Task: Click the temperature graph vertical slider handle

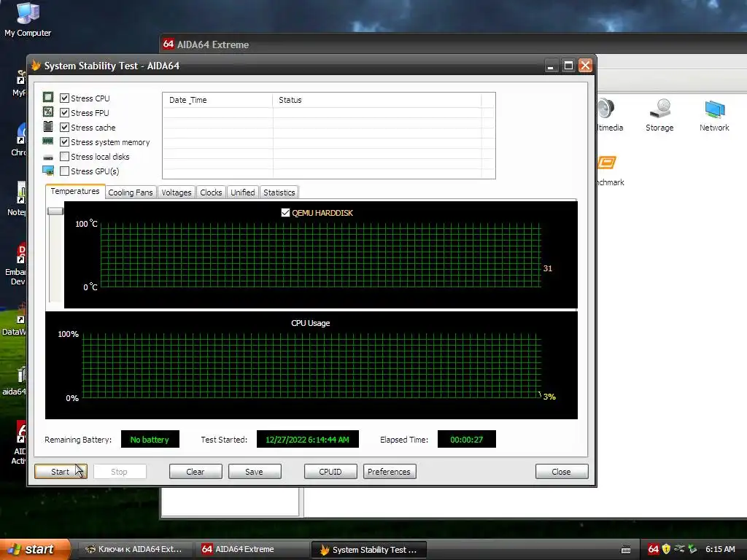Action: coord(55,211)
